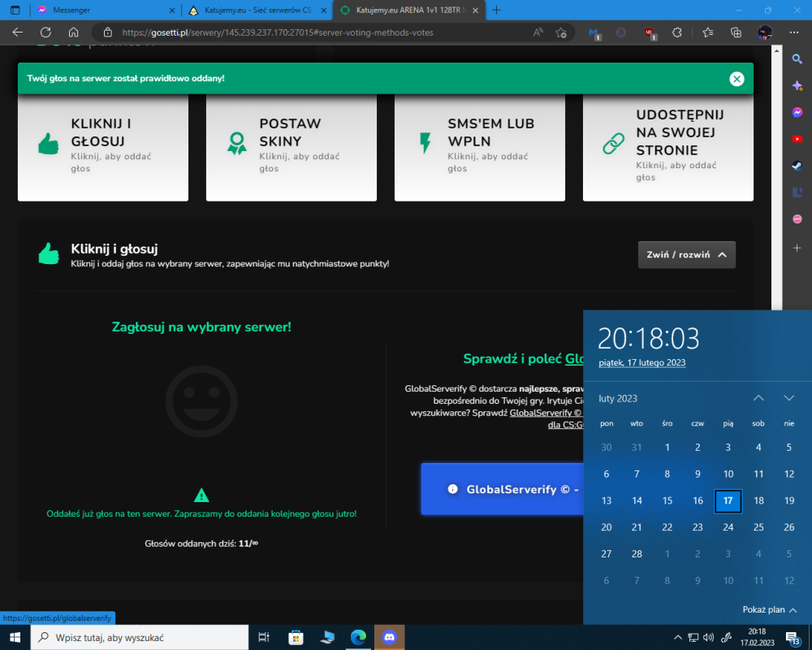This screenshot has height=650, width=812.
Task: Close the Messenger tab
Action: pyautogui.click(x=172, y=11)
